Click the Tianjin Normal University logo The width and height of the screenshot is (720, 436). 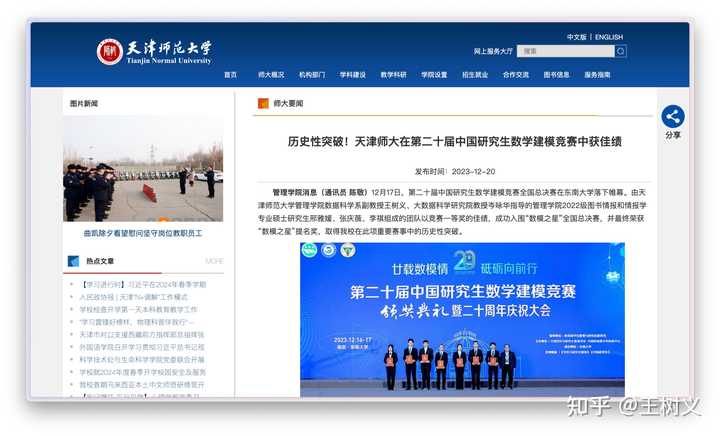tap(154, 52)
